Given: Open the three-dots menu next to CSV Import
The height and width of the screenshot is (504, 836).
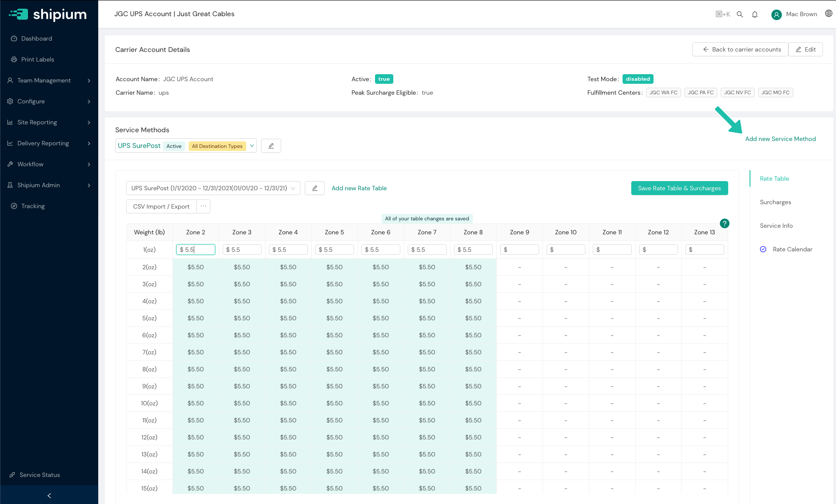Looking at the screenshot, I should [203, 206].
